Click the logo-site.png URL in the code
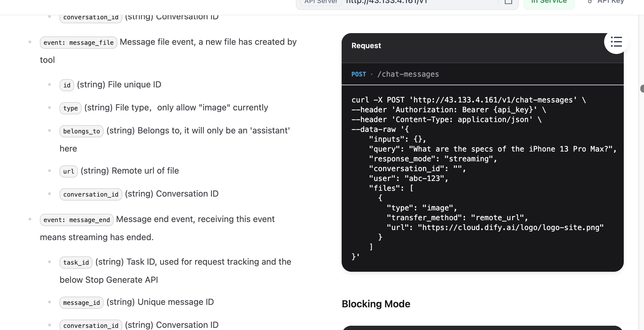 [x=511, y=228]
